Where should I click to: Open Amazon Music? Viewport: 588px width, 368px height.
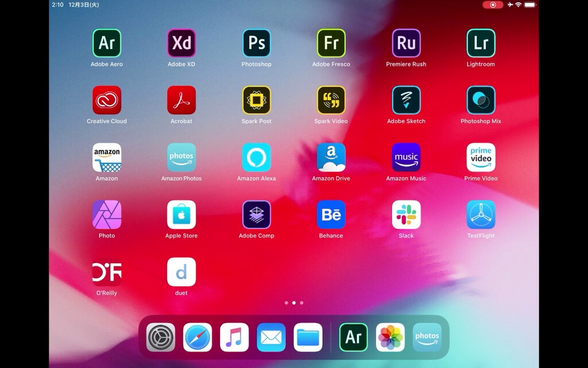pos(406,158)
